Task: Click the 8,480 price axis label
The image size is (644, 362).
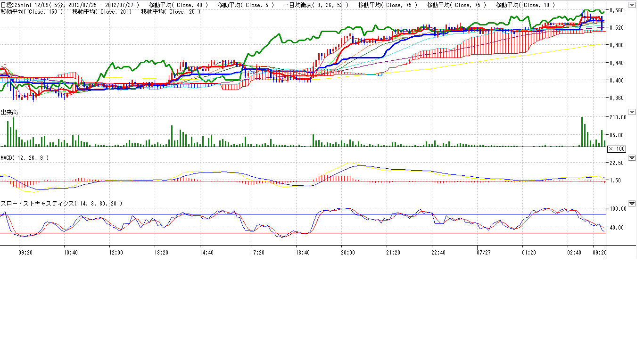Action: point(617,45)
